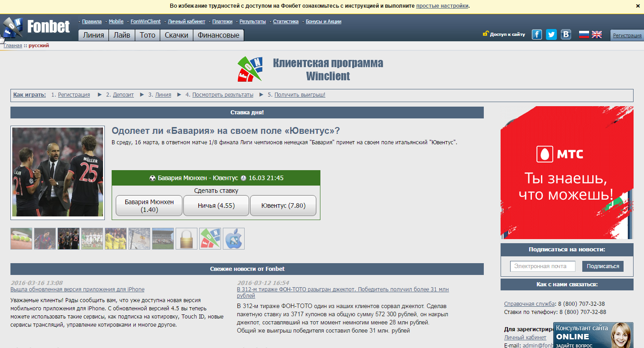The width and height of the screenshot is (644, 348).
Task: Bet on Ничья (4.55)
Action: pyautogui.click(x=216, y=206)
